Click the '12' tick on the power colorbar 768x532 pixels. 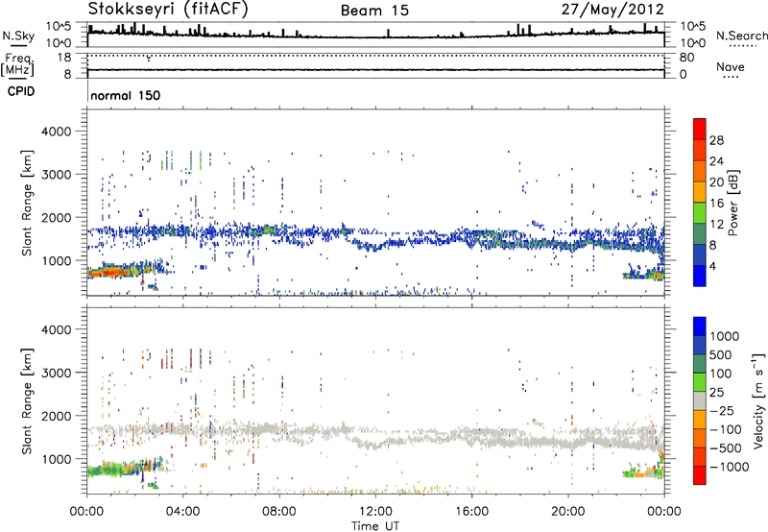tap(716, 225)
